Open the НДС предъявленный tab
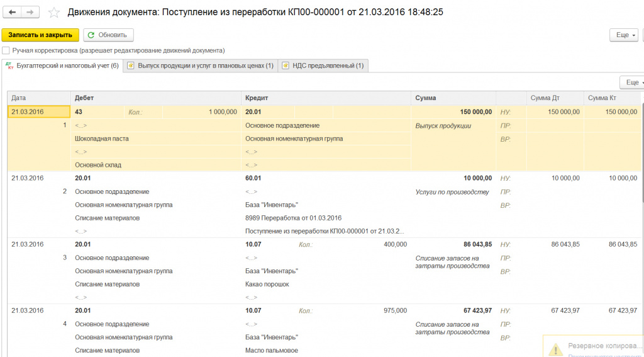This screenshot has width=644, height=357. click(x=328, y=65)
